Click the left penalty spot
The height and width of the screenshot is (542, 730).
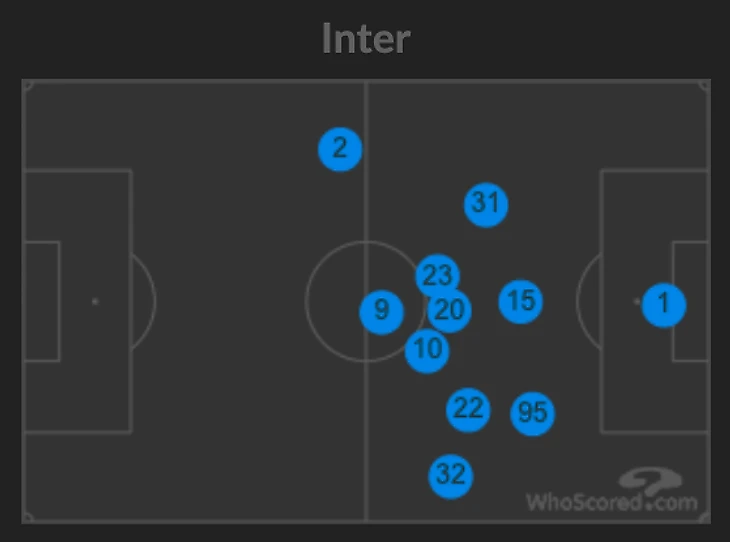(x=95, y=301)
